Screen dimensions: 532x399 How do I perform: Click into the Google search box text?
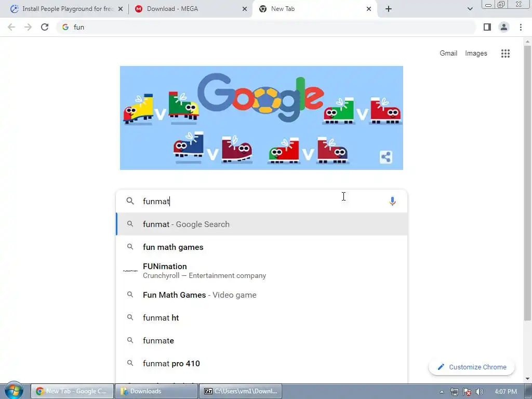click(x=261, y=201)
